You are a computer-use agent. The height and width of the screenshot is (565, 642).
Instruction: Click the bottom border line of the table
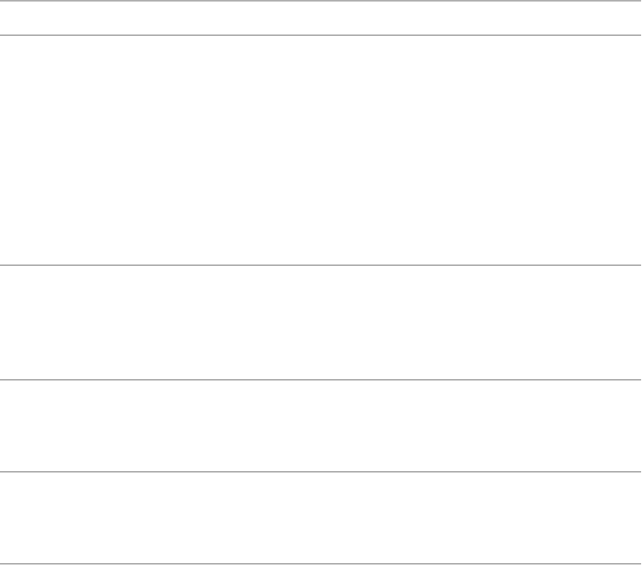coord(320,563)
